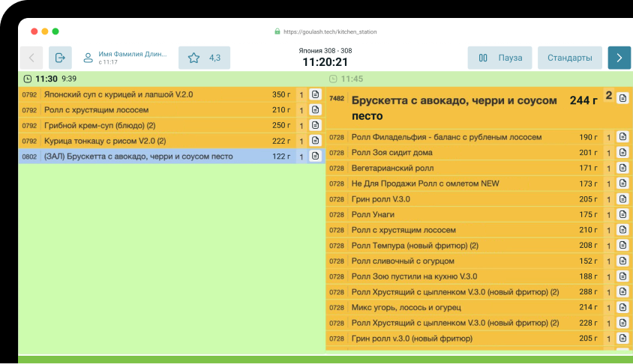Click the logout exit icon button
Screen dimensions: 633x364
tap(60, 58)
